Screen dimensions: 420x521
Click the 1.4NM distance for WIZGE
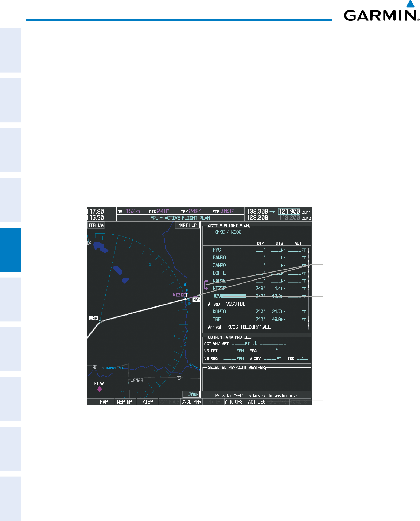[280, 289]
